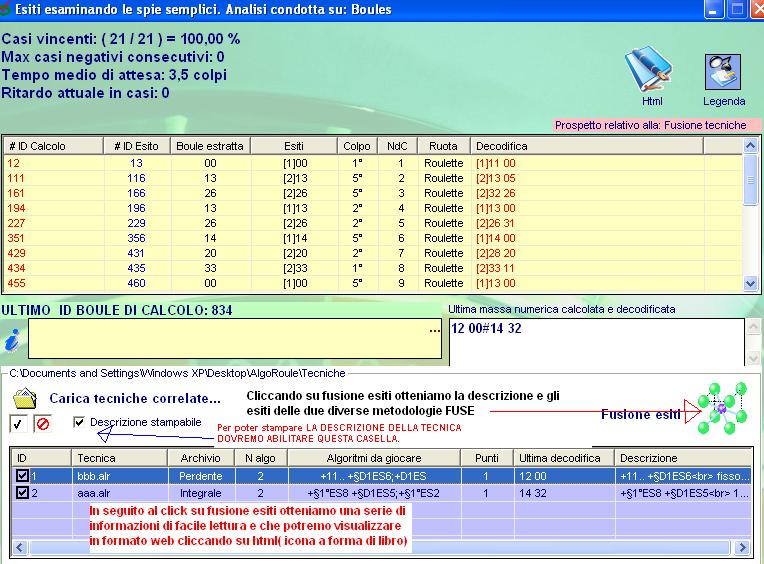Viewport: 764px width, 564px height.
Task: Click Carica tecniche correlate label
Action: coord(135,398)
